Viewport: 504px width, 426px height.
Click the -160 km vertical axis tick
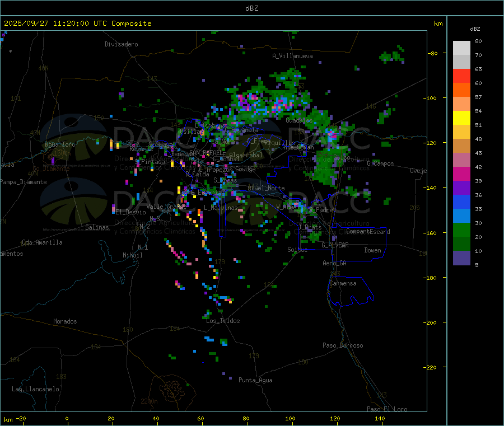(430, 233)
